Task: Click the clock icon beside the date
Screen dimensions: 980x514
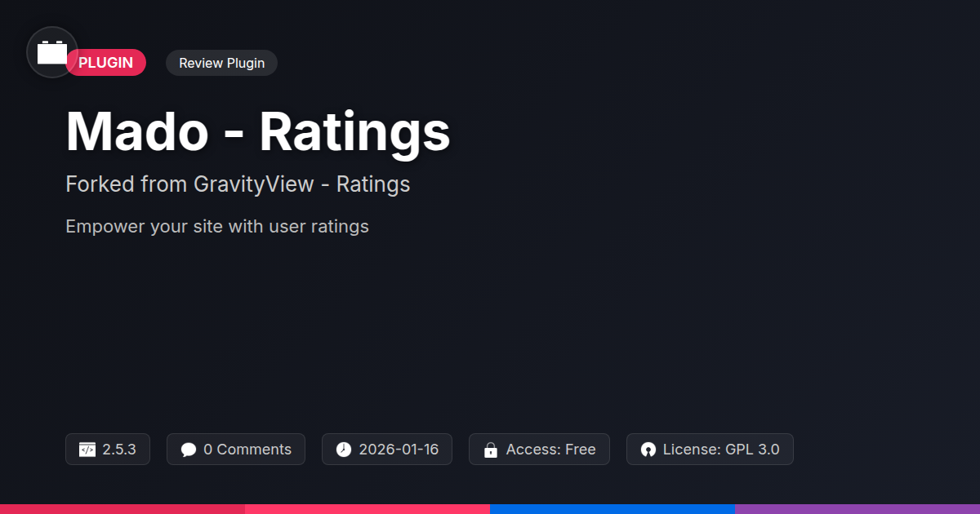Action: click(344, 450)
